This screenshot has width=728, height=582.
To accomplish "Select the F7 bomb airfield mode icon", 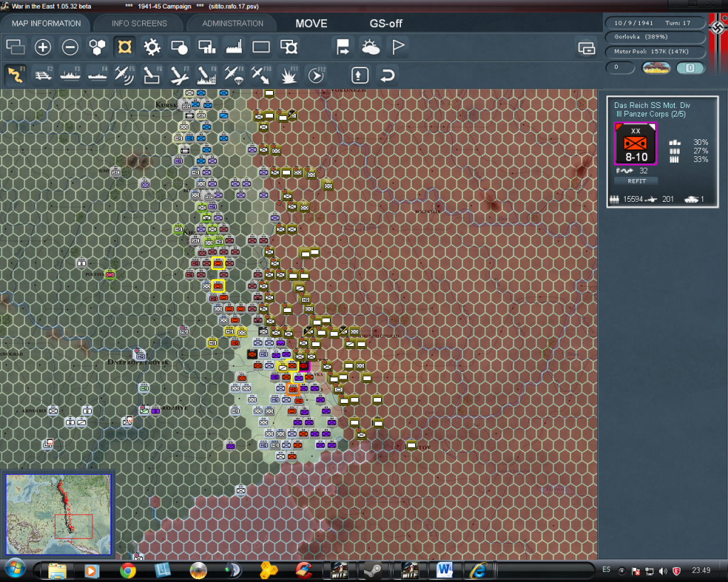I will [x=179, y=75].
